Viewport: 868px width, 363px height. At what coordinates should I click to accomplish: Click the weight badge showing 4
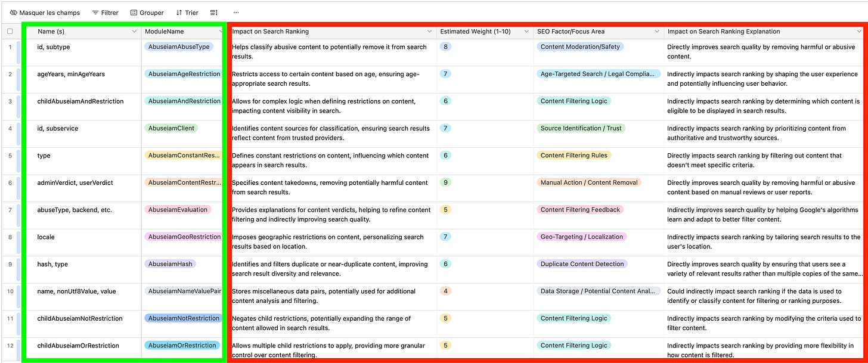[x=445, y=291]
